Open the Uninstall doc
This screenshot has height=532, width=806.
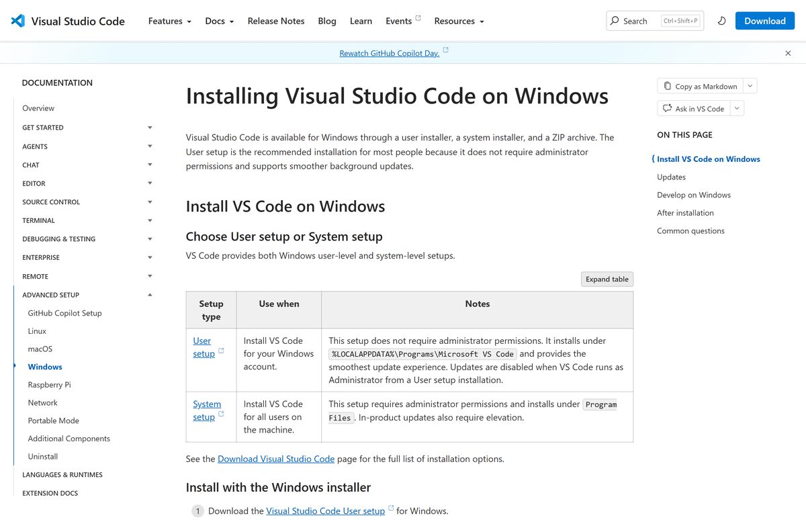click(42, 457)
